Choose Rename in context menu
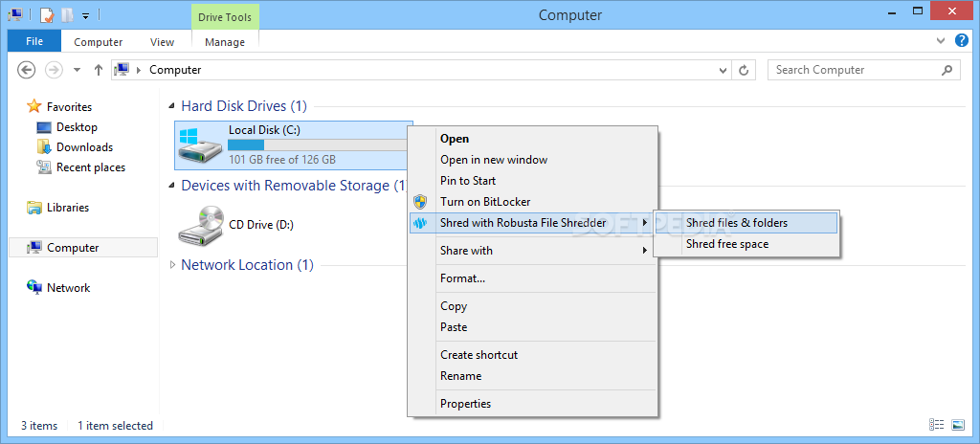This screenshot has height=444, width=980. tap(532, 376)
